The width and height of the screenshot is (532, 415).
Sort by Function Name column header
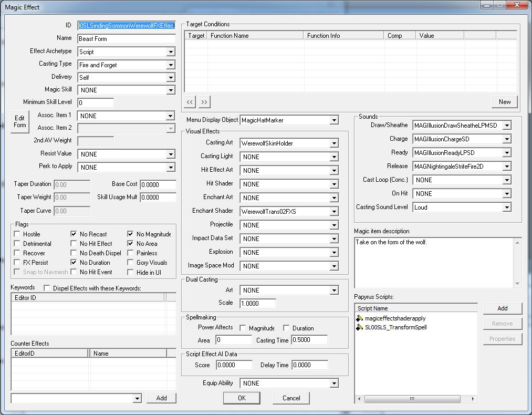point(255,36)
